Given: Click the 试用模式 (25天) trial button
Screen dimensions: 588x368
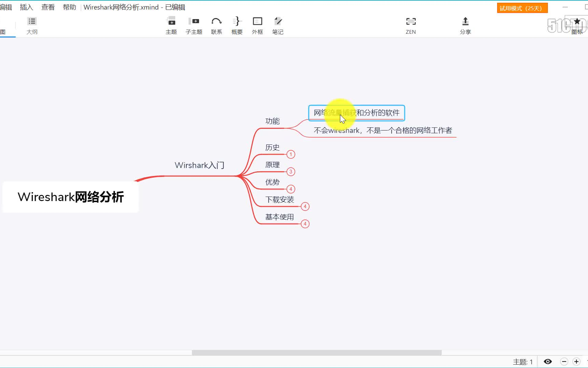Looking at the screenshot, I should [522, 8].
